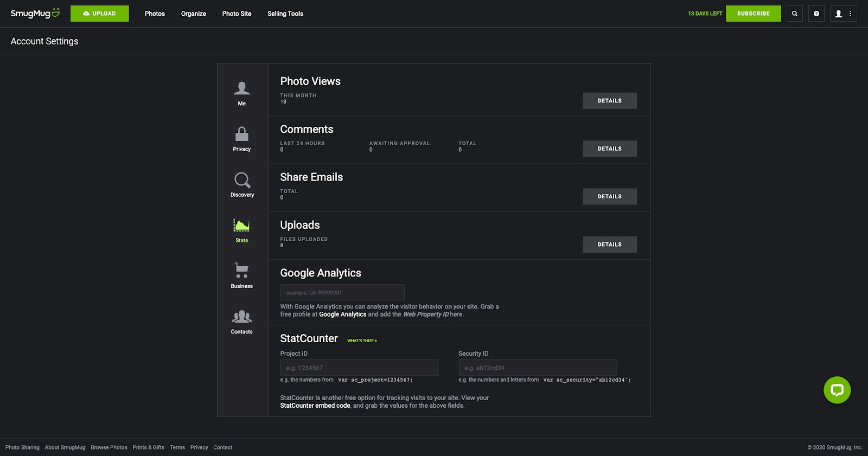Focus the StatCounter Security ID field
Image resolution: width=868 pixels, height=456 pixels.
538,368
